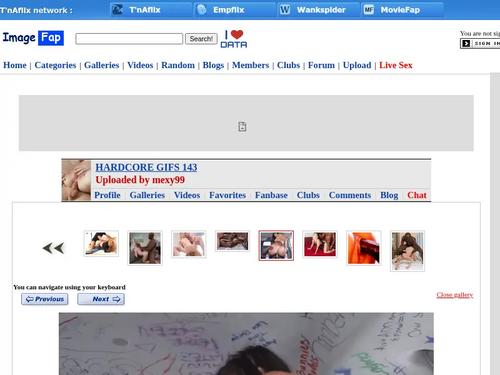
Task: Click the double-arrow back icon in gallery strip
Action: pyautogui.click(x=53, y=248)
